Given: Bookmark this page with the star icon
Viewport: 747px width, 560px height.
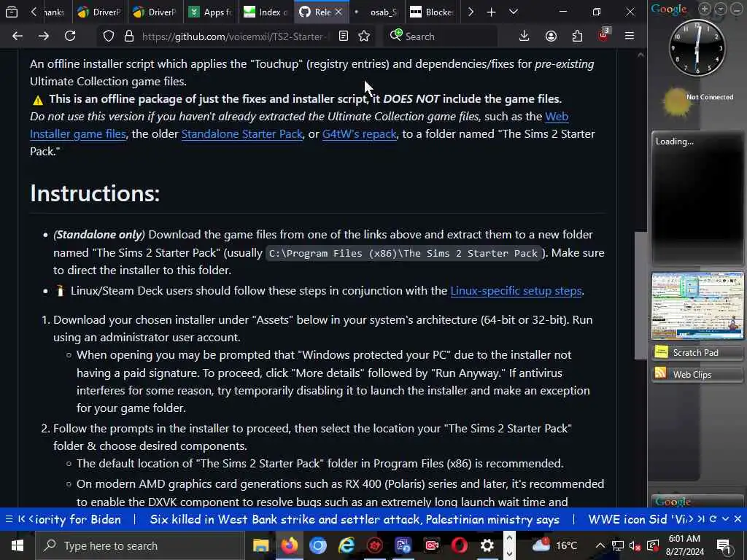Looking at the screenshot, I should click(x=365, y=36).
